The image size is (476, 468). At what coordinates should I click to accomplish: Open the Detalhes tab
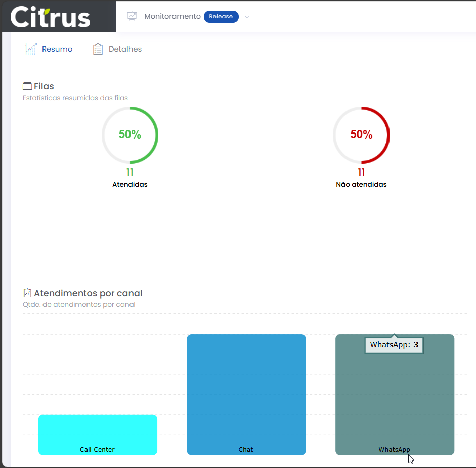coord(125,49)
